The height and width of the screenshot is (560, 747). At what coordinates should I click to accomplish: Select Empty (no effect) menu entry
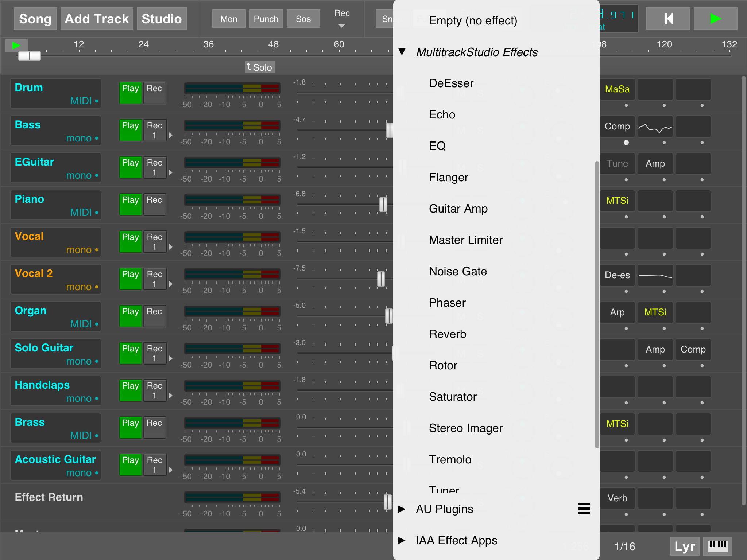pyautogui.click(x=473, y=20)
